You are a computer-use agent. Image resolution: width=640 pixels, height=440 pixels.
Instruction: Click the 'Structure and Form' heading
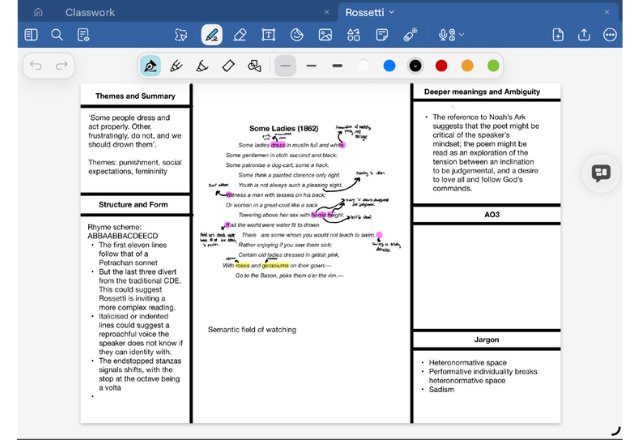pos(133,204)
